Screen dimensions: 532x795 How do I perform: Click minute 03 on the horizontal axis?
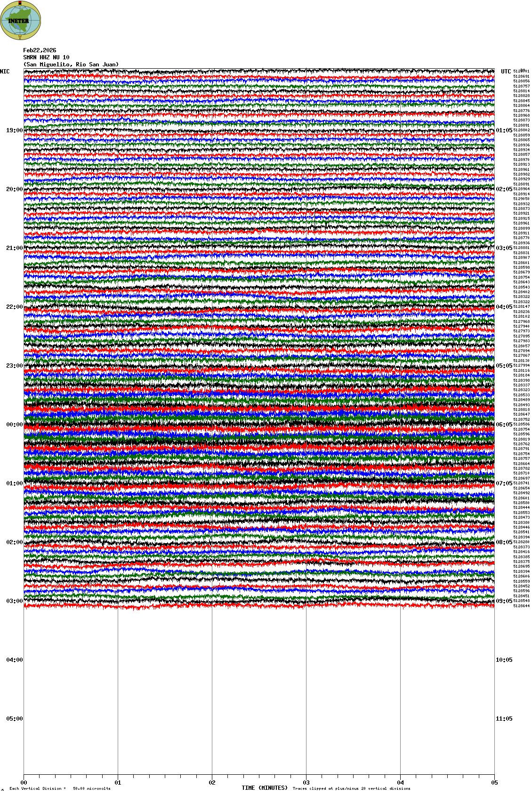(306, 783)
